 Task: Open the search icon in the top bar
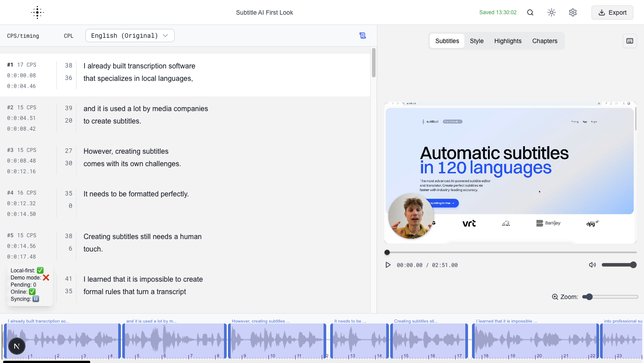click(530, 12)
